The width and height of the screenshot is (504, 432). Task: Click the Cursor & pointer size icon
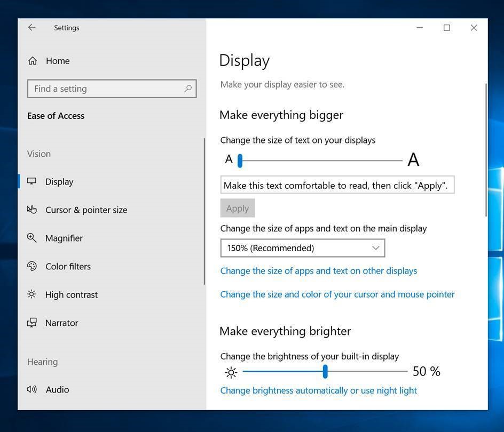32,210
